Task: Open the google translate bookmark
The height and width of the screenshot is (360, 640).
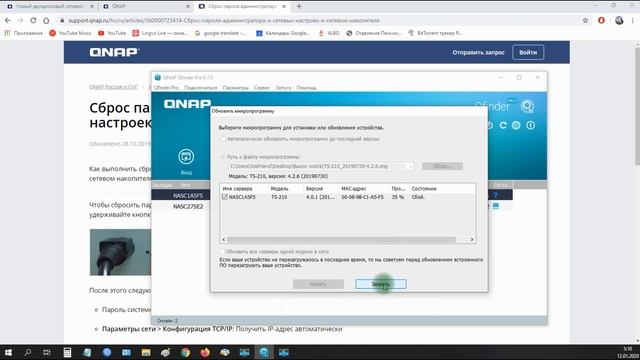Action: click(220, 33)
